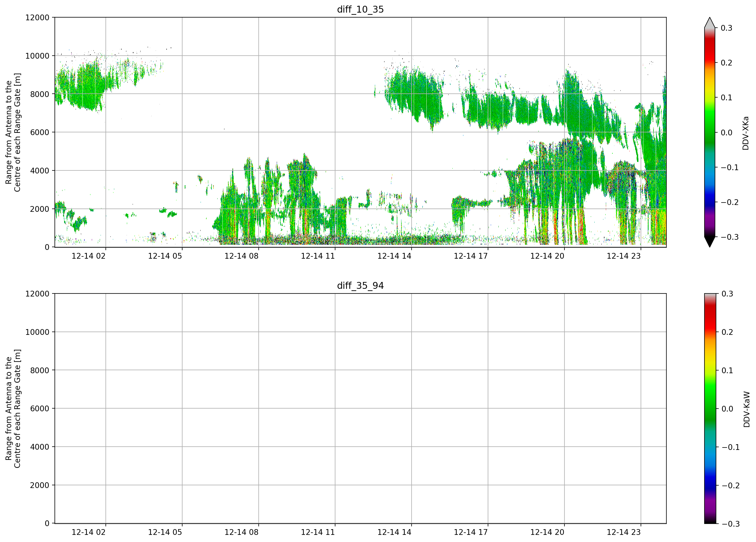Image resolution: width=756 pixels, height=542 pixels.
Task: Click the 12-14 20 x-tick under diff_35_94
Action: 547,532
